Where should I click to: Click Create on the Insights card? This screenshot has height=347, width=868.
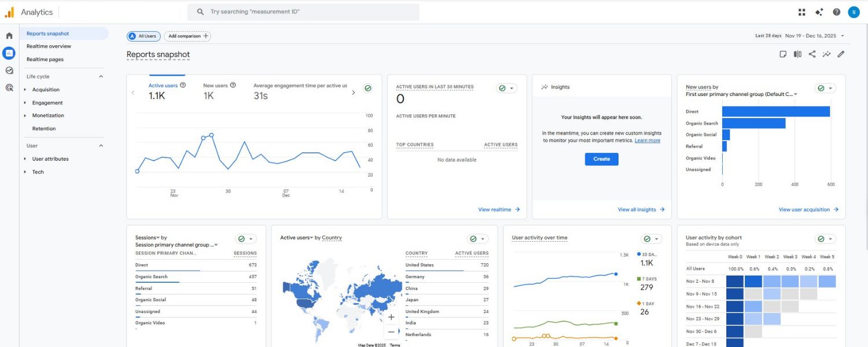(x=601, y=158)
